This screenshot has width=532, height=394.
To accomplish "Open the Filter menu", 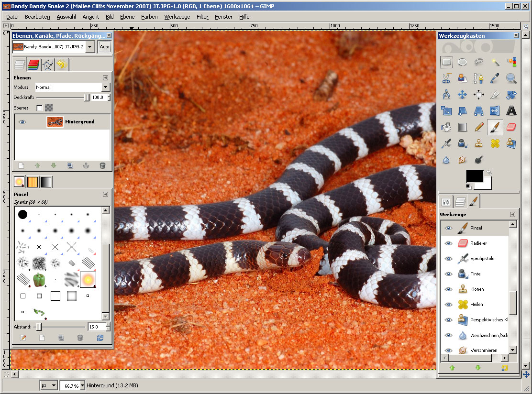I will (202, 17).
